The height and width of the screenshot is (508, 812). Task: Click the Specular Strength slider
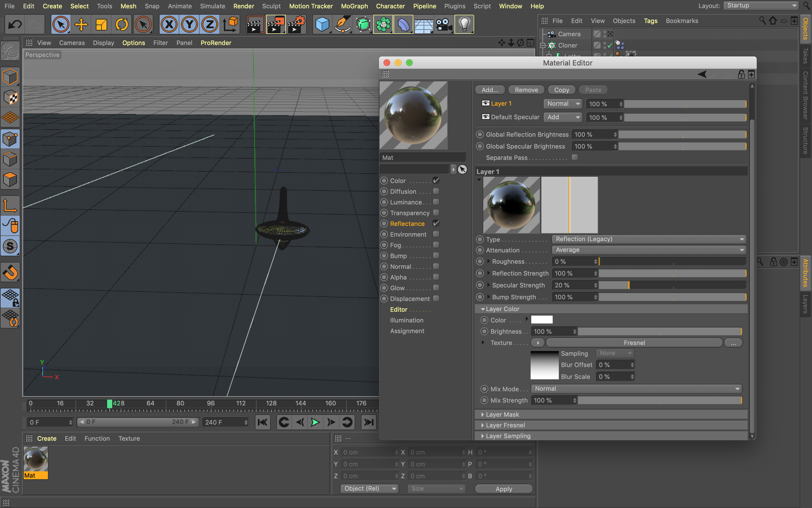tap(672, 285)
